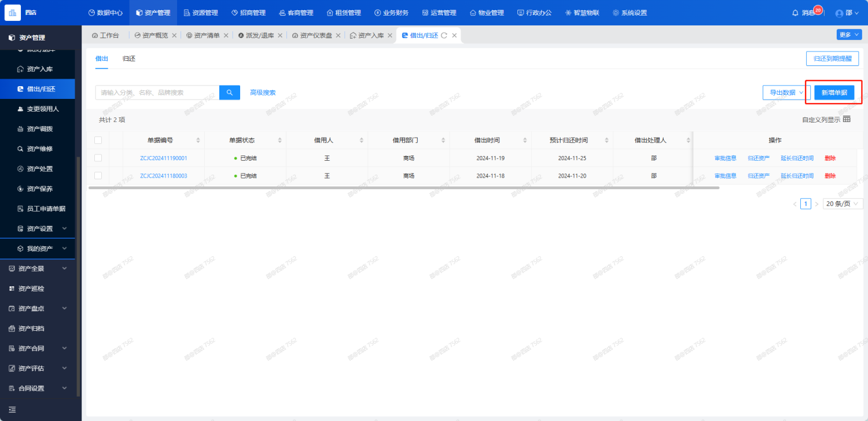Open the 更多 tabs dropdown
Viewport: 868px width, 421px height.
(x=849, y=35)
